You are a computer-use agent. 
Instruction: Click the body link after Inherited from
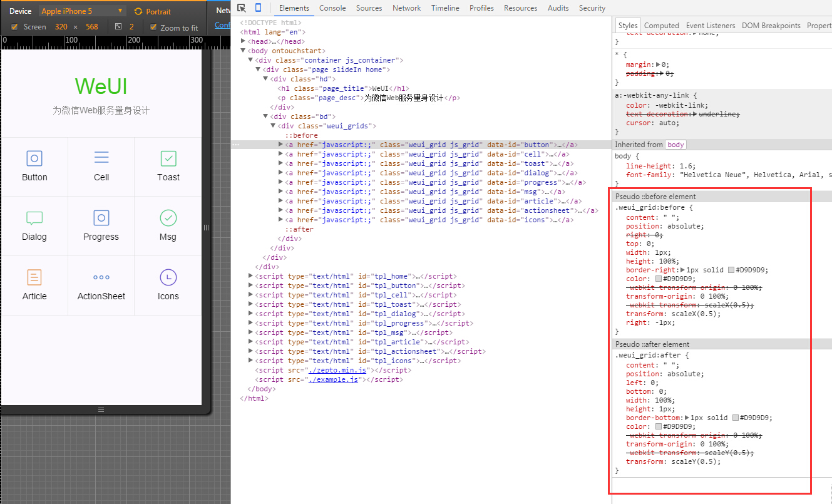click(675, 145)
